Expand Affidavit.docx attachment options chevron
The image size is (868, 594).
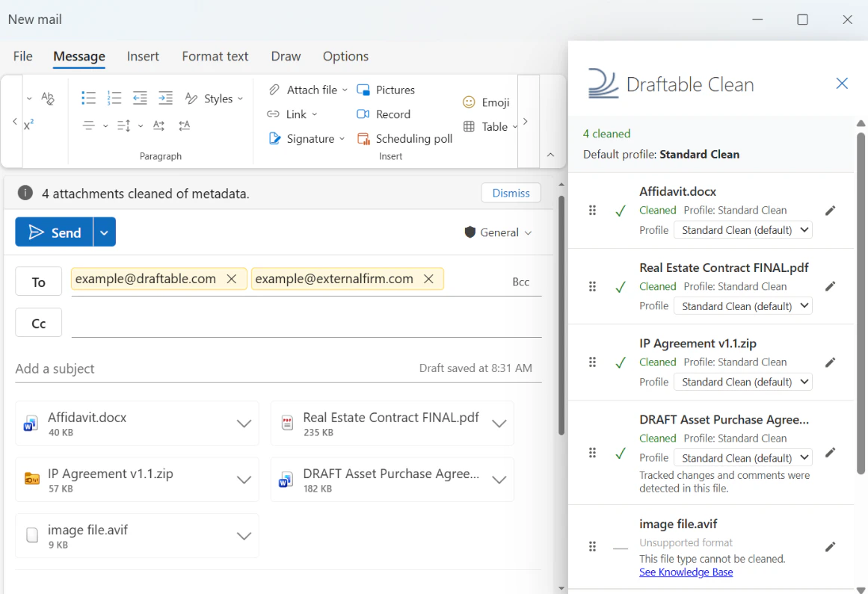click(244, 424)
